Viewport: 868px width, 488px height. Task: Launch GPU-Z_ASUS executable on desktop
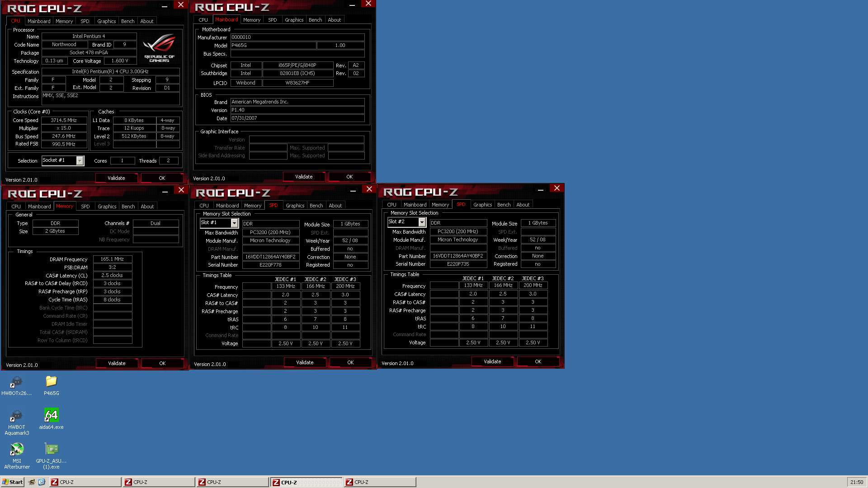(x=51, y=455)
